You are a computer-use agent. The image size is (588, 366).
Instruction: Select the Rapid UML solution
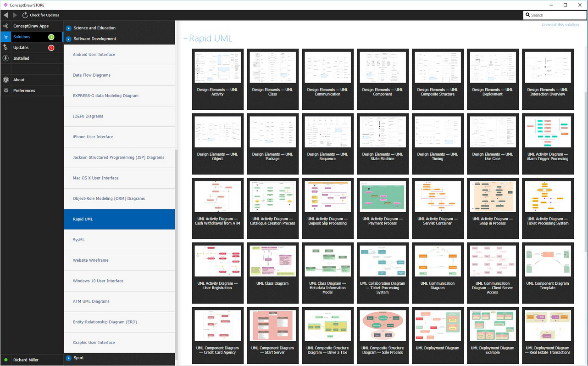coord(119,219)
